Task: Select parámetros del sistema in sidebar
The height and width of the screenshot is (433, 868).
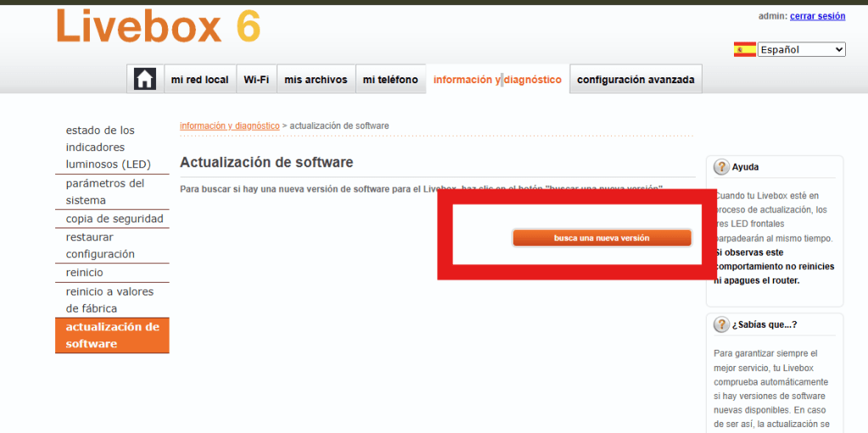Action: 104,192
